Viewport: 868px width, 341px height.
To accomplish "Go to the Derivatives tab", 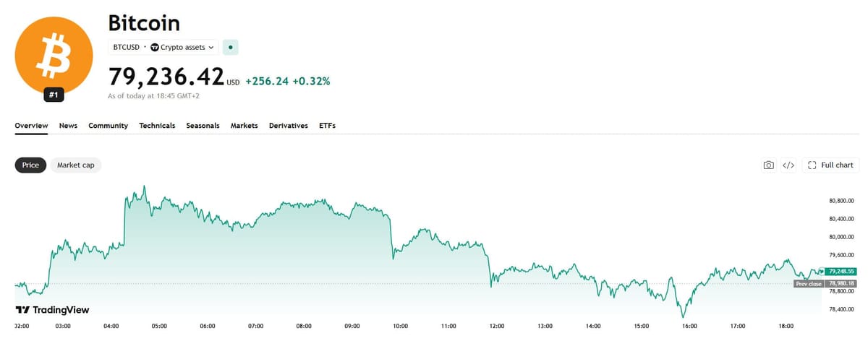I will pos(289,126).
